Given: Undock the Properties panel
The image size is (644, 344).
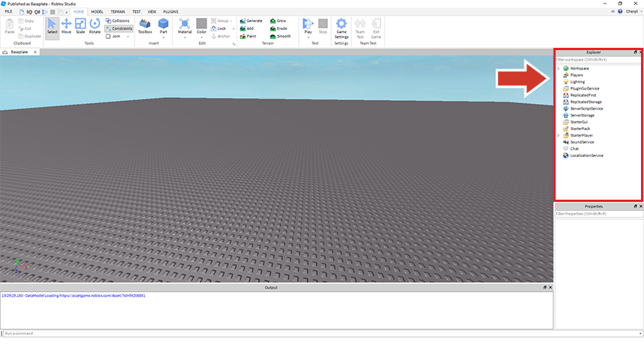Looking at the screenshot, I should tap(635, 206).
